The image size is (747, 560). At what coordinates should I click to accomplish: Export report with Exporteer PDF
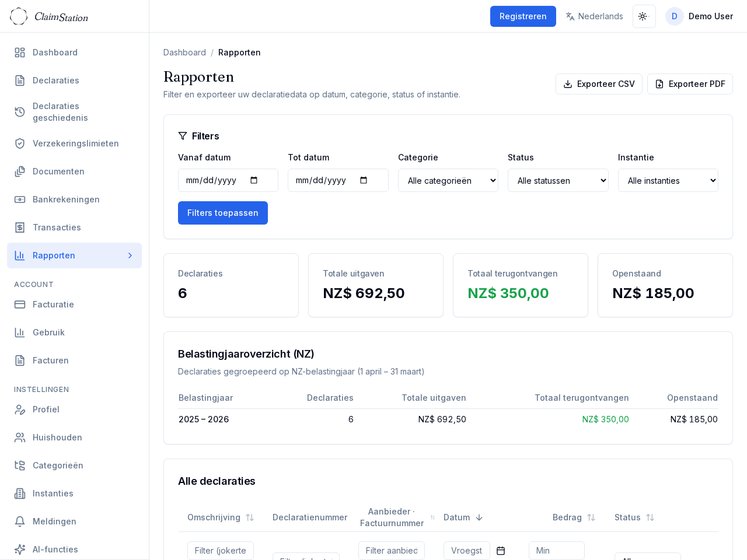point(690,84)
